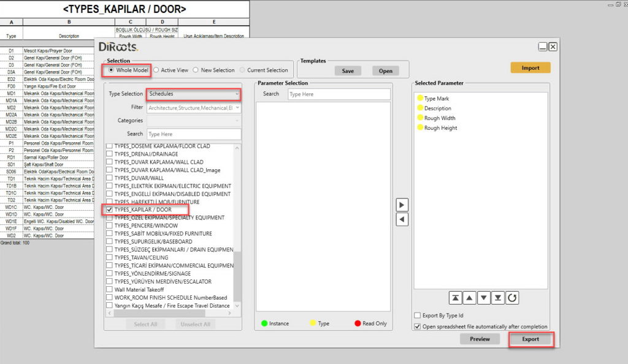Viewport: 628px width, 364px height.
Task: Move selected parameter to top
Action: coord(455,298)
